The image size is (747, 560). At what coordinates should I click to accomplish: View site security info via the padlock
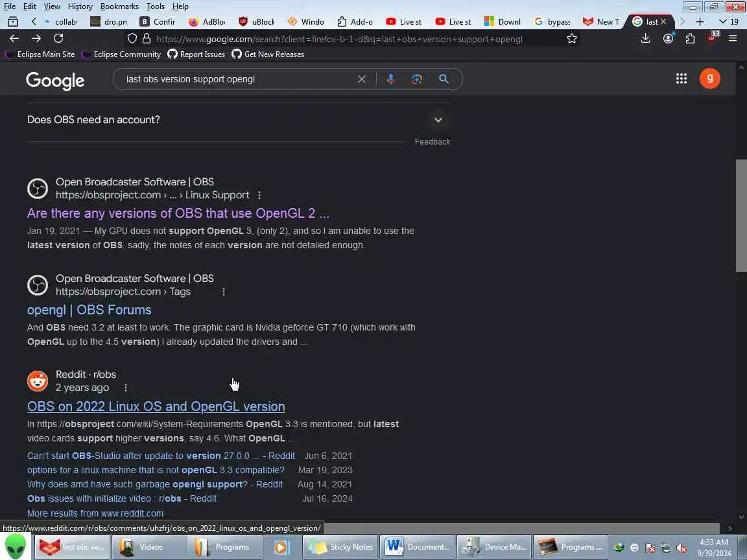147,39
